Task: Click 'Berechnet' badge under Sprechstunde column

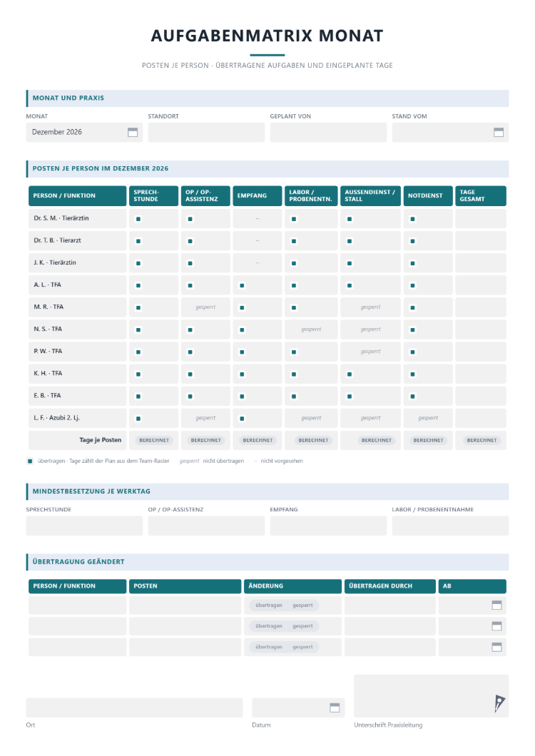Action: (154, 440)
